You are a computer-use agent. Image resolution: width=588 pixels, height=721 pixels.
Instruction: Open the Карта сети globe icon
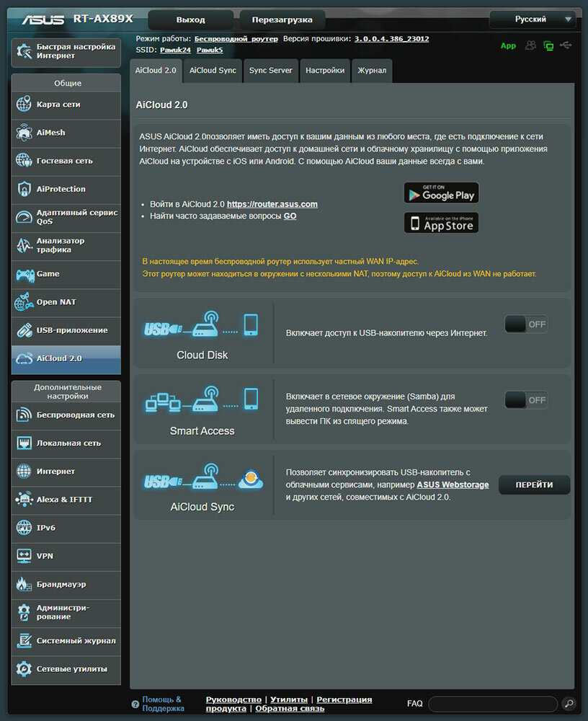pos(24,105)
